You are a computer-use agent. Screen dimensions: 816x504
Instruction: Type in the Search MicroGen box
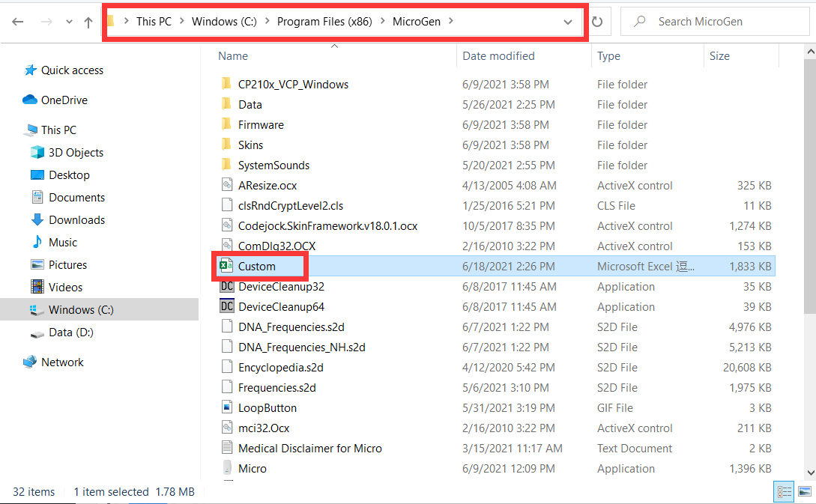[x=719, y=22]
